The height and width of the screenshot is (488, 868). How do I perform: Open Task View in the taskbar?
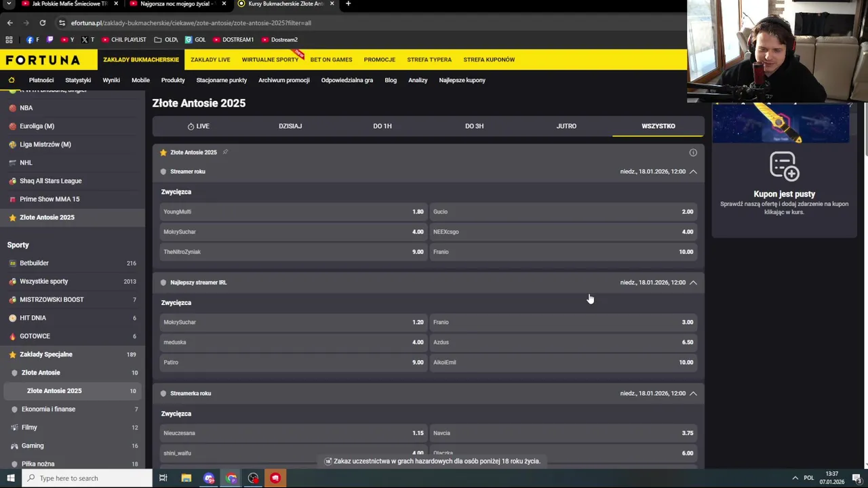pos(163,478)
